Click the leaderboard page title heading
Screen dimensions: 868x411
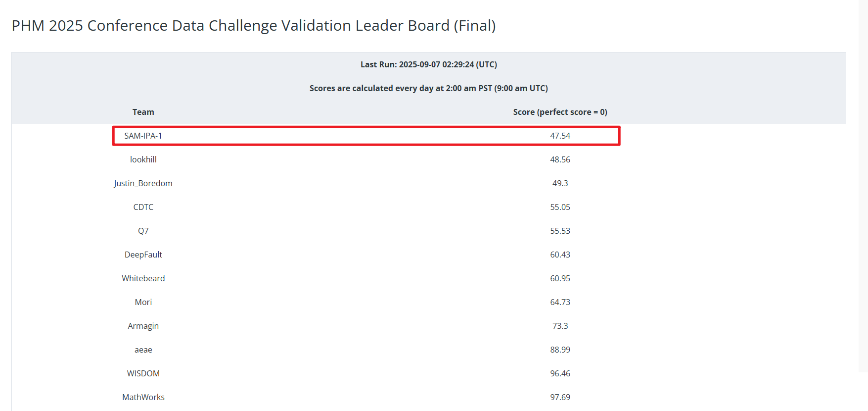pos(253,26)
